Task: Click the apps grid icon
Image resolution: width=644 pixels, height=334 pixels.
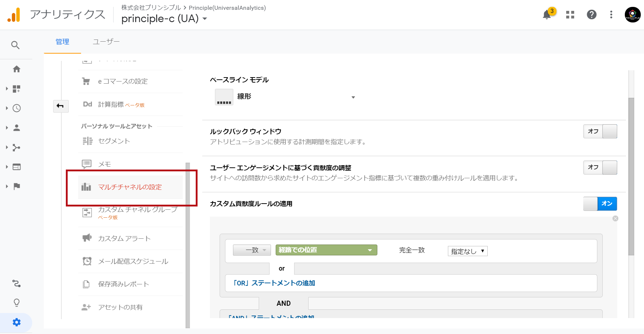Action: [570, 15]
